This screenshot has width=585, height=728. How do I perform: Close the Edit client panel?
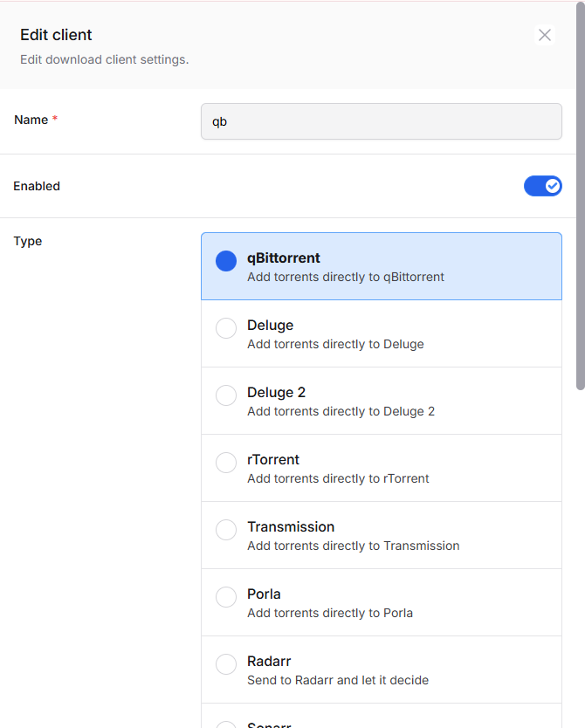545,35
